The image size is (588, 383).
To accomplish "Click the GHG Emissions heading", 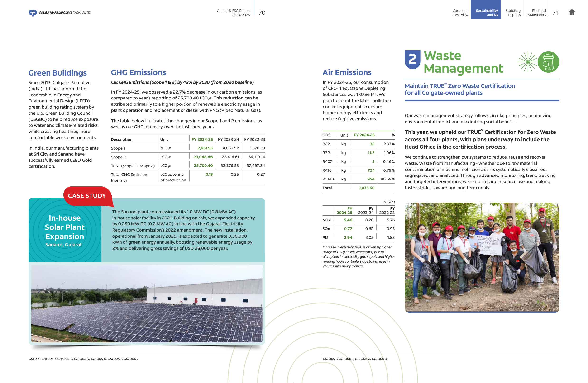I will 138,72.
